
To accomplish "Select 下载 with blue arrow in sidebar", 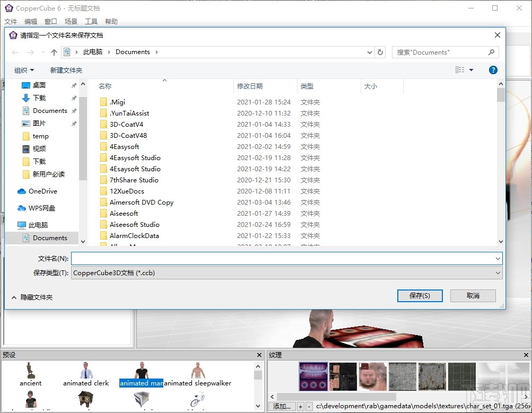I will [39, 98].
